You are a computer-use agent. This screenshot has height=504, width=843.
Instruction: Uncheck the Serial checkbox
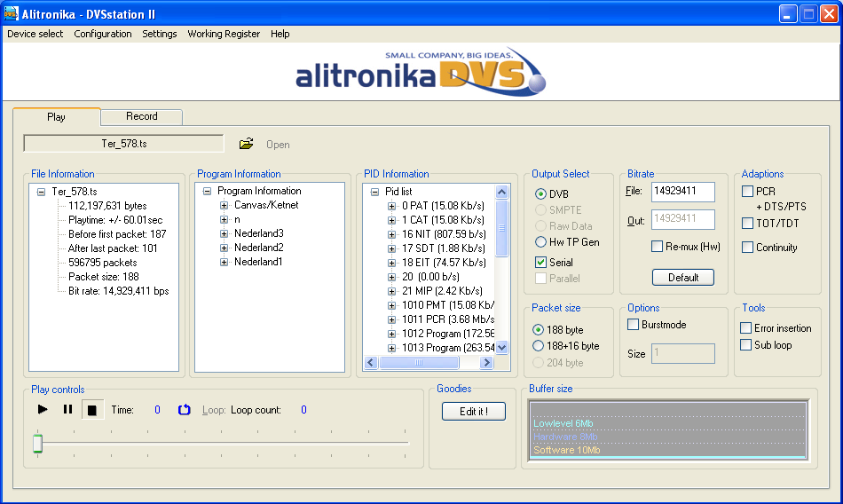[541, 262]
